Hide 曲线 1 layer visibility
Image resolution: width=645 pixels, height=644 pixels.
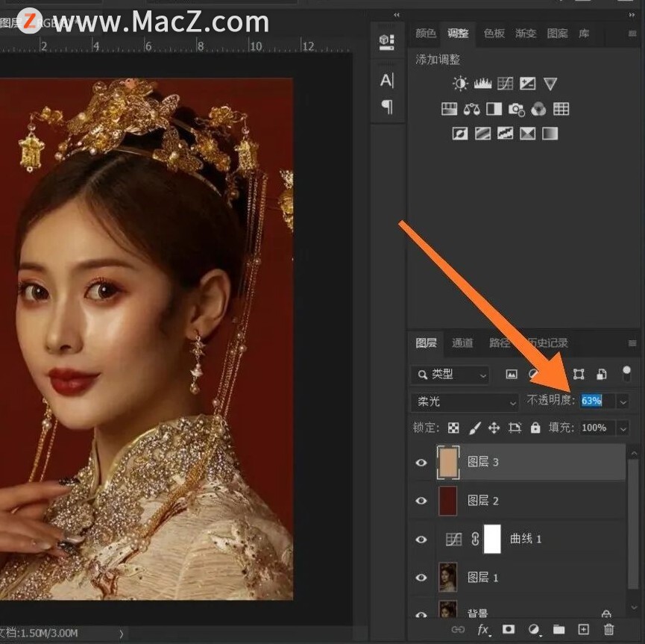tap(421, 540)
